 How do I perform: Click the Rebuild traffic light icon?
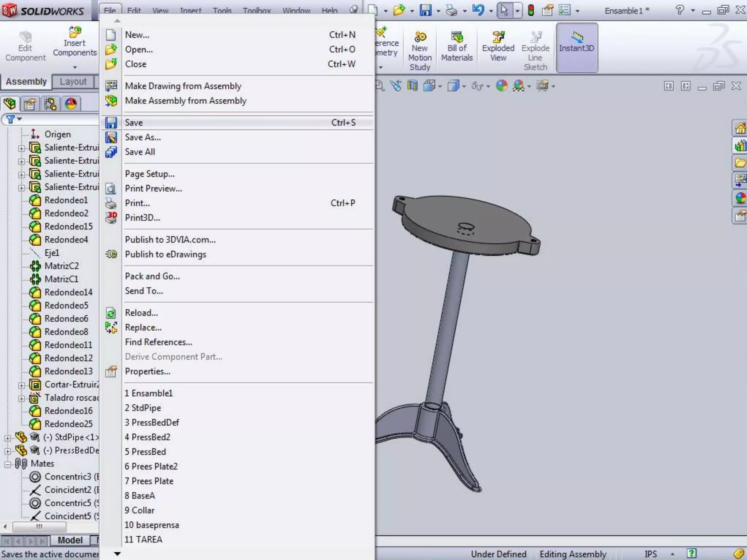531,10
